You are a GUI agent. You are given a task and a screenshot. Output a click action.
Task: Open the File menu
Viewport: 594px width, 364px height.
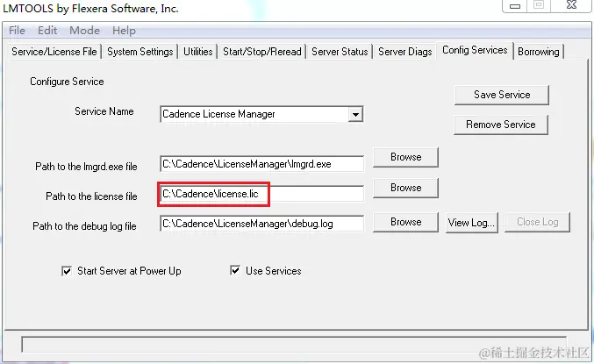[x=17, y=31]
